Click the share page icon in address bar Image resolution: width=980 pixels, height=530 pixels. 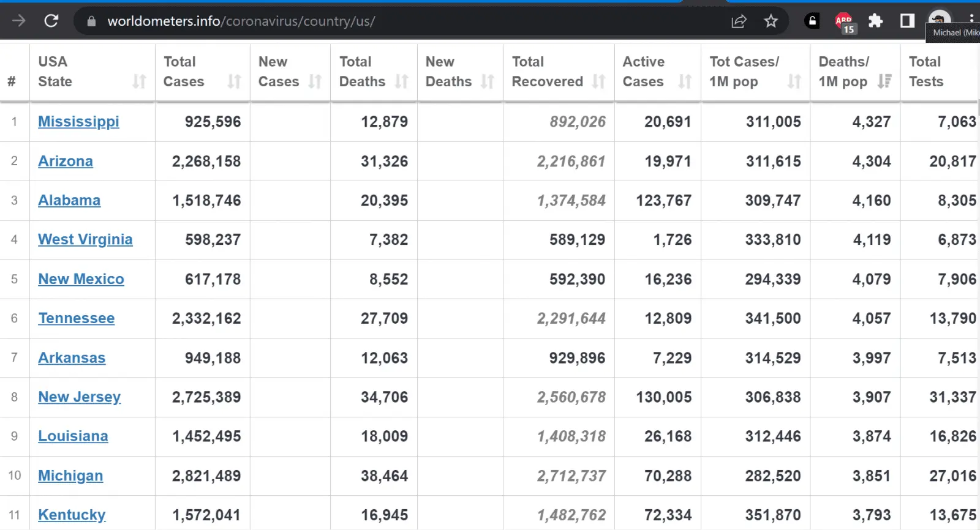[x=739, y=21]
